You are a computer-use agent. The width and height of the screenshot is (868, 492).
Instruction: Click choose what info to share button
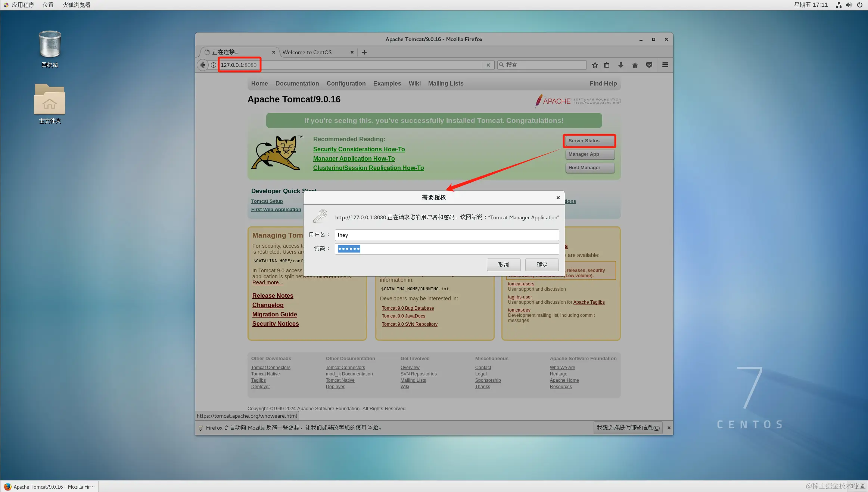coord(628,428)
